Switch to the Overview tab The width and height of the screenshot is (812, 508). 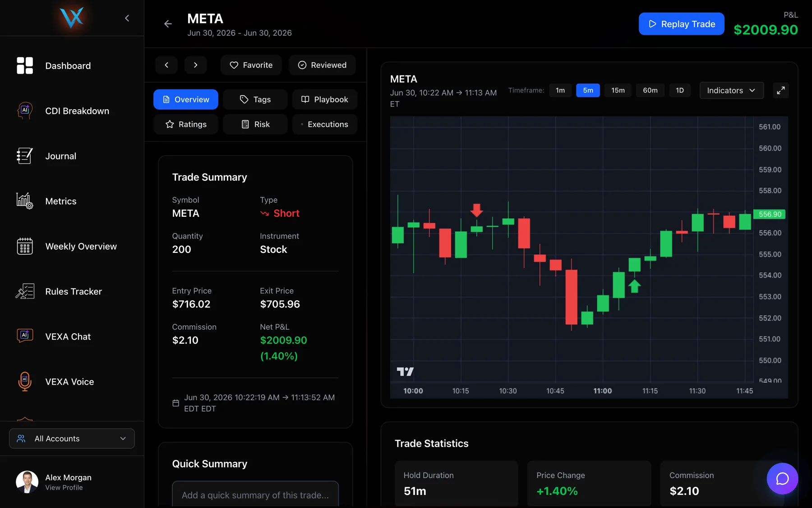pyautogui.click(x=186, y=99)
